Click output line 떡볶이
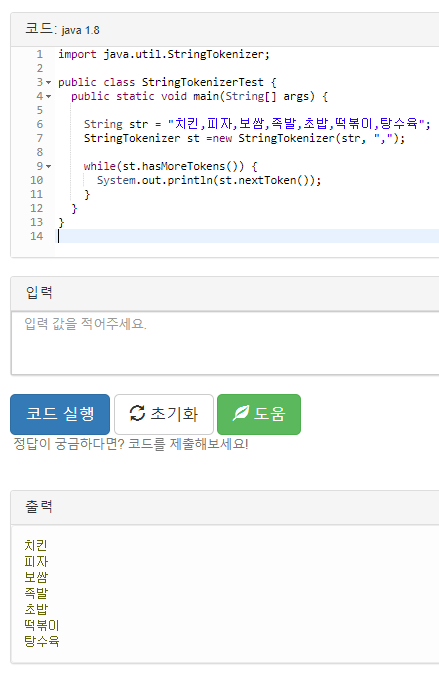The height and width of the screenshot is (674, 439). (42, 625)
